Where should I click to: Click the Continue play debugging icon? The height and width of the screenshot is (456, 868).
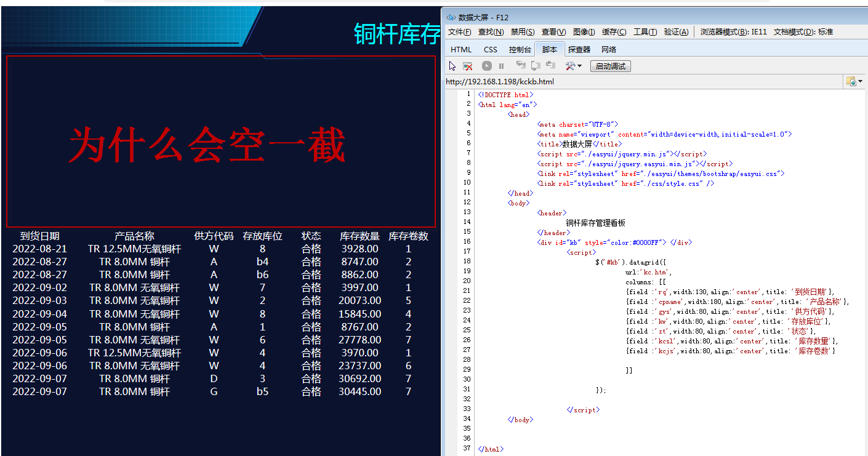(x=487, y=66)
